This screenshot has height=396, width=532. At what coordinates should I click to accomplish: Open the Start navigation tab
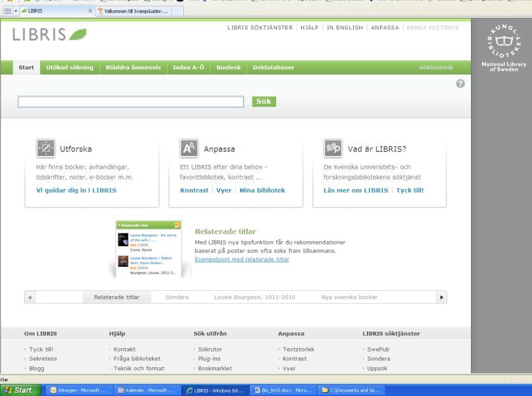click(x=27, y=67)
